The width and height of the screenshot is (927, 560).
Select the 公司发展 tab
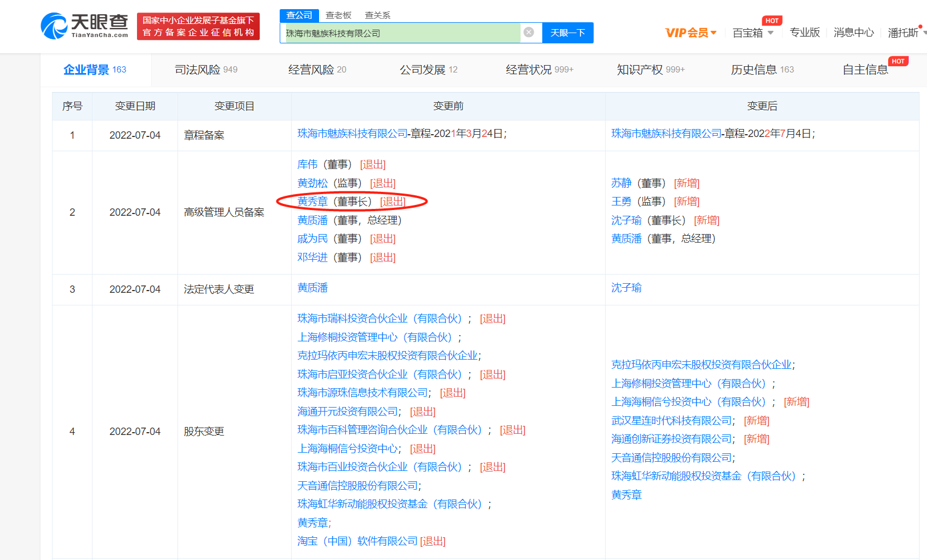(429, 70)
